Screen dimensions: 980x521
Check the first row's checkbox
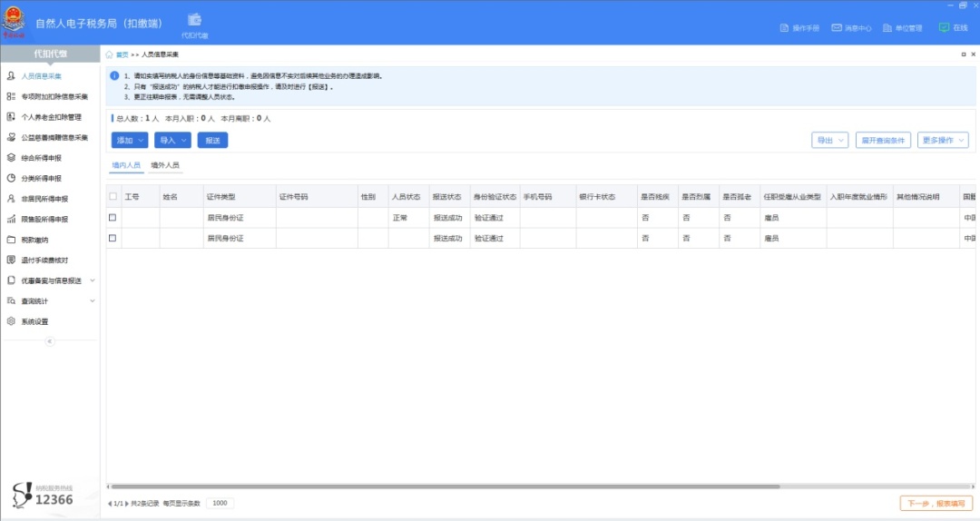113,218
